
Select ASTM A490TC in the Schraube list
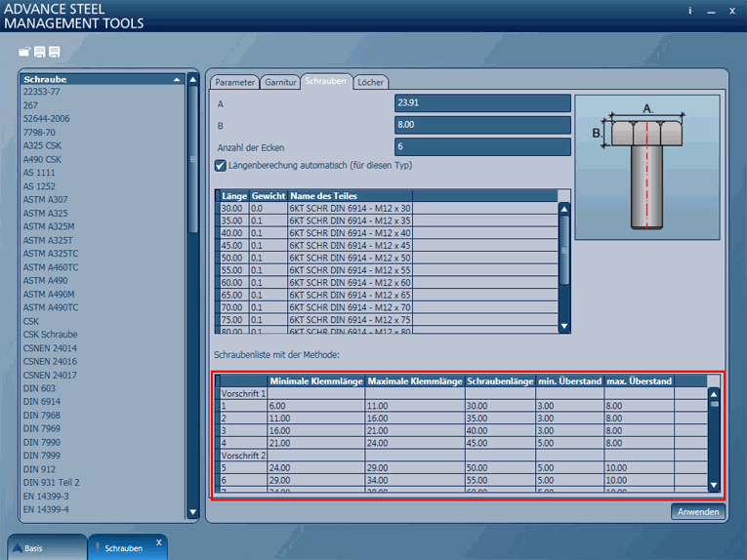click(x=51, y=307)
